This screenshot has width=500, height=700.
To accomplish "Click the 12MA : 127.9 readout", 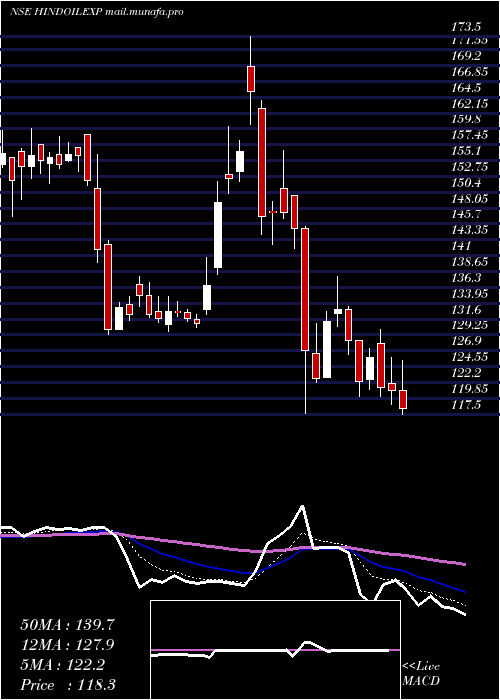I will point(67,645).
